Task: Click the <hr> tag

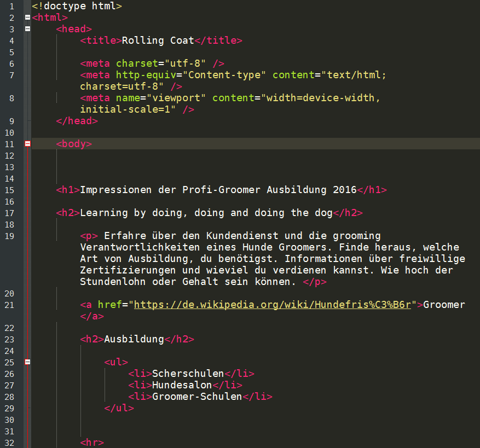Action: pos(92,443)
